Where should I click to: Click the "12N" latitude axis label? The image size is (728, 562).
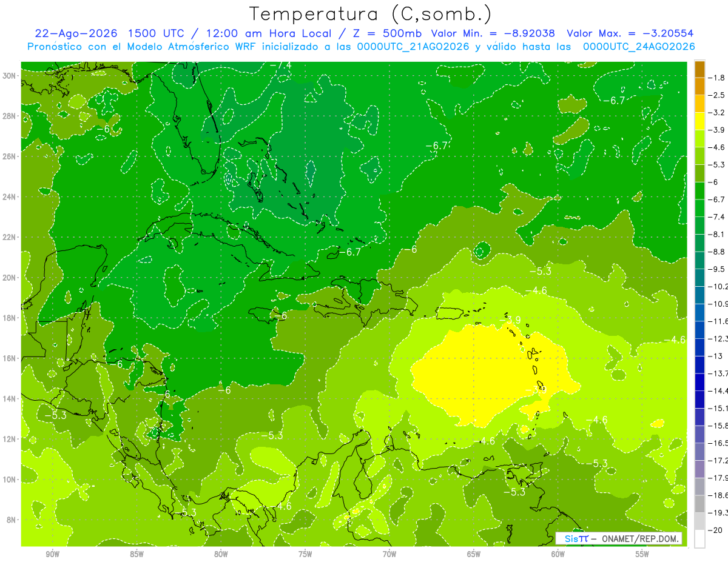click(10, 438)
